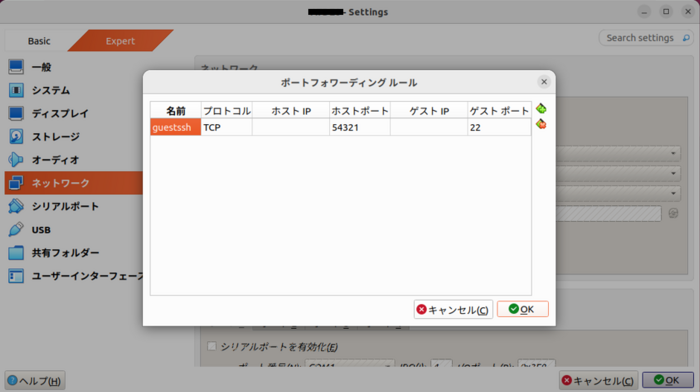Select guest port value 22
Viewport: 700px width, 392px height.
(x=499, y=127)
